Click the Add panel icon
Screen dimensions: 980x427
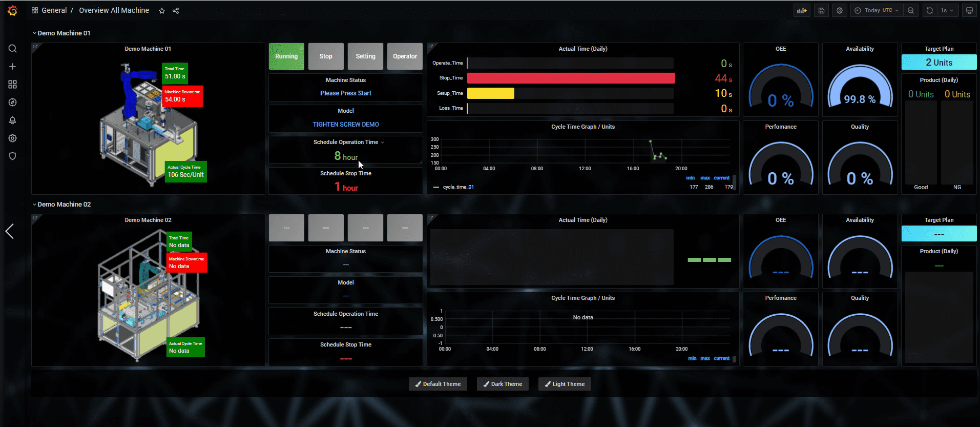click(802, 11)
